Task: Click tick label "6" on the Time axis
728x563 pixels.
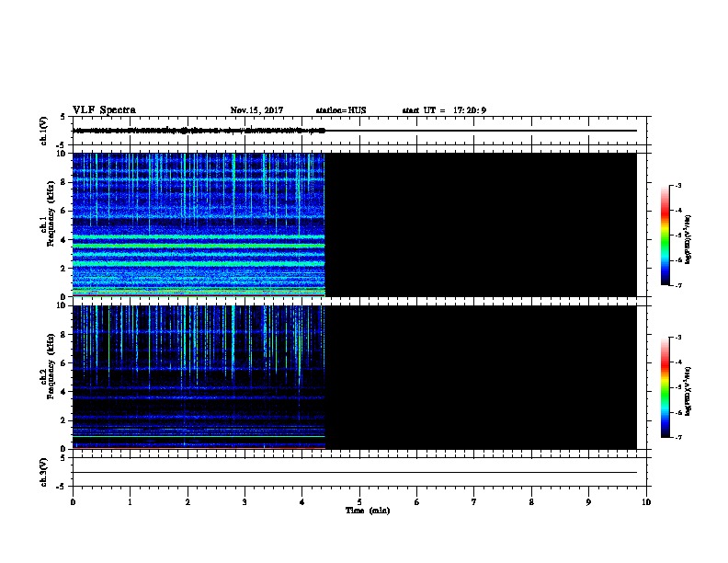Action: pyautogui.click(x=417, y=502)
